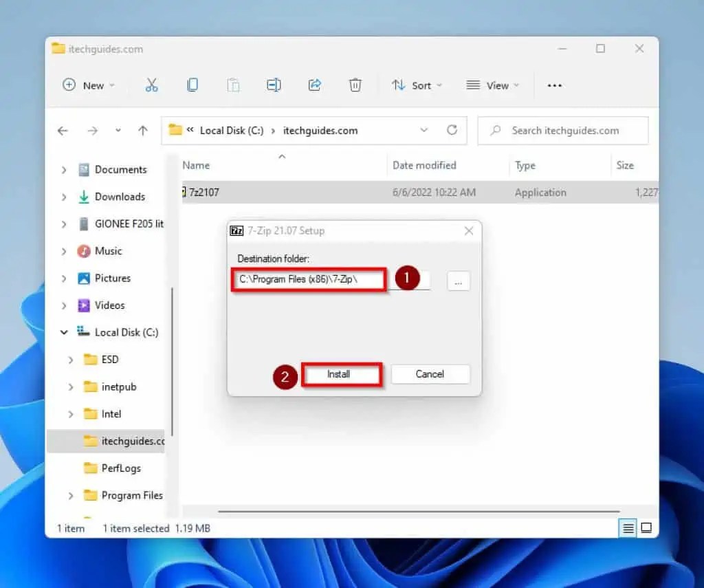
Task: Click the Share icon in the toolbar
Action: point(314,85)
